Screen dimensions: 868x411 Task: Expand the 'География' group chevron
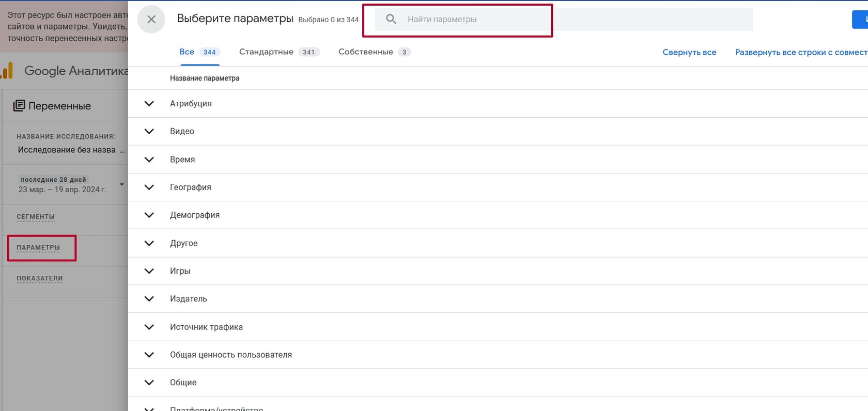149,187
